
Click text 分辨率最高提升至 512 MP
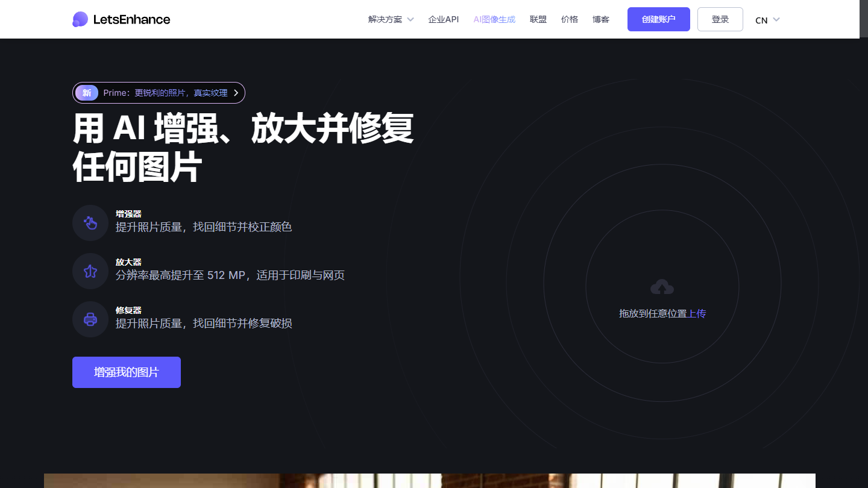[181, 275]
